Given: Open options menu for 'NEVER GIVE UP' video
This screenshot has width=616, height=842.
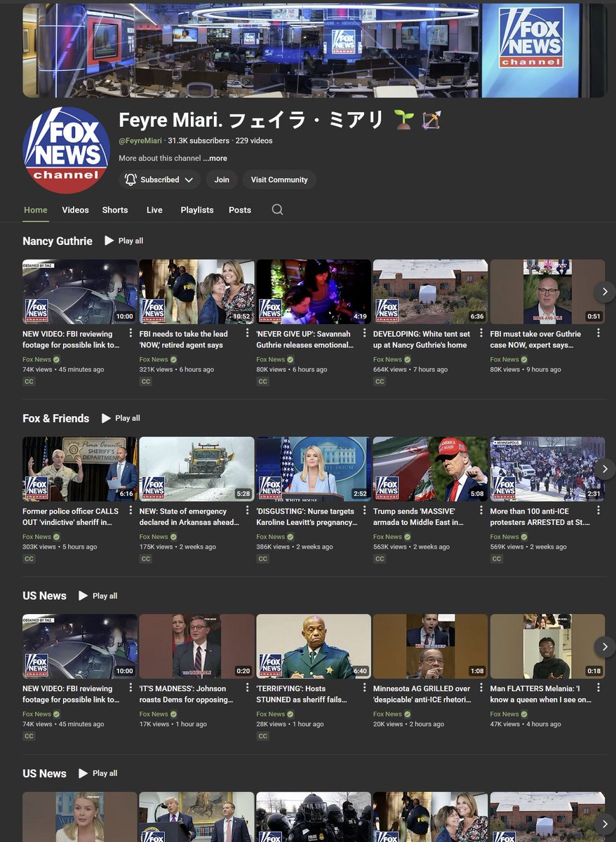Looking at the screenshot, I should 364,333.
